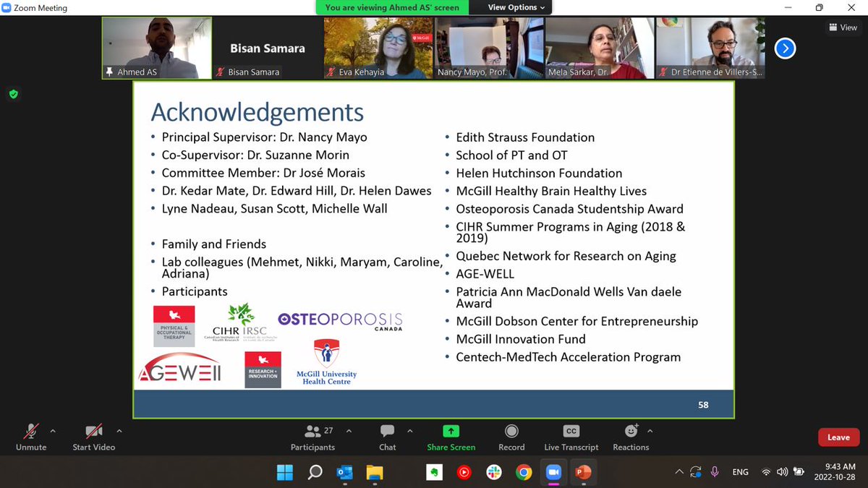Select Eva Kehayia video thumbnail
868x488 pixels.
(x=378, y=48)
